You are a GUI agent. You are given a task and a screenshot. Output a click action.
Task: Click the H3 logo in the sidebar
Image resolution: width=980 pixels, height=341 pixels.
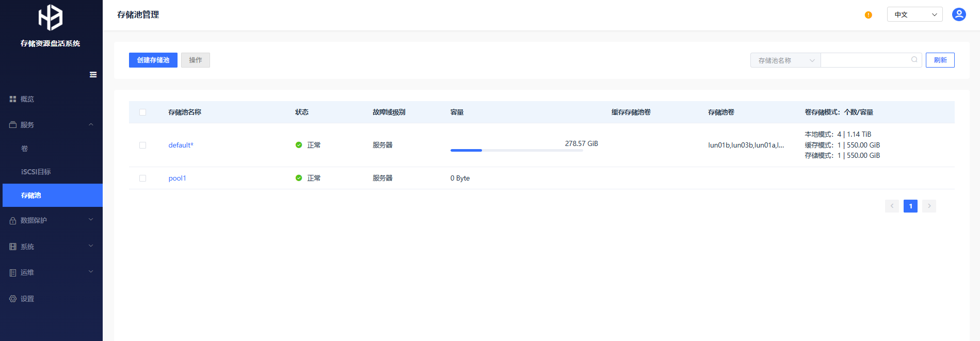[x=51, y=18]
